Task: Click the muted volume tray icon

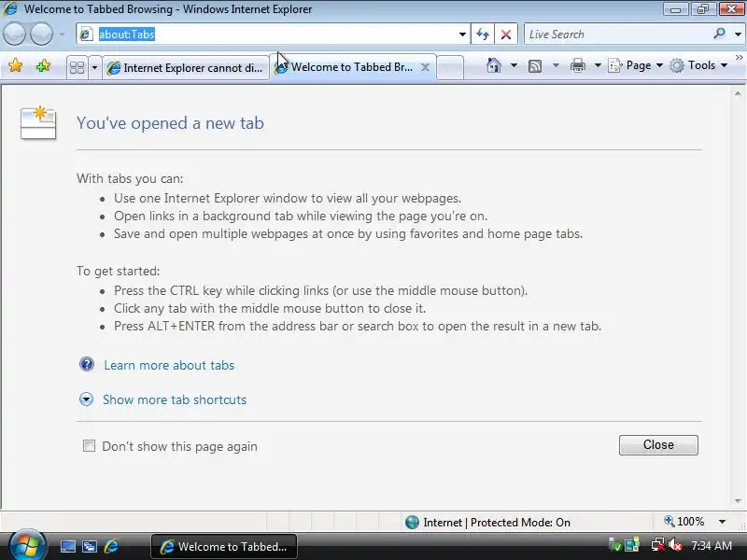Action: pyautogui.click(x=675, y=545)
